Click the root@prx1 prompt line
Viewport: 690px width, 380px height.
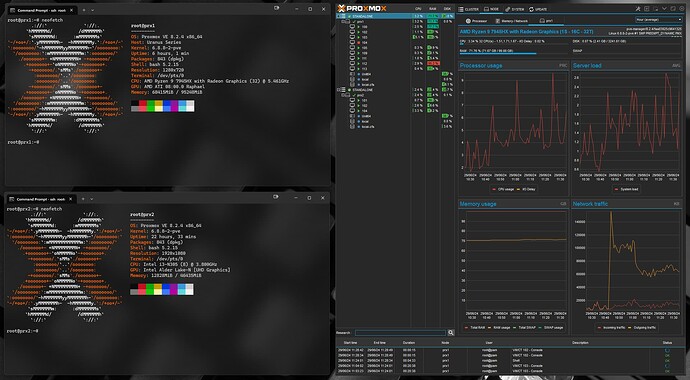coord(23,142)
